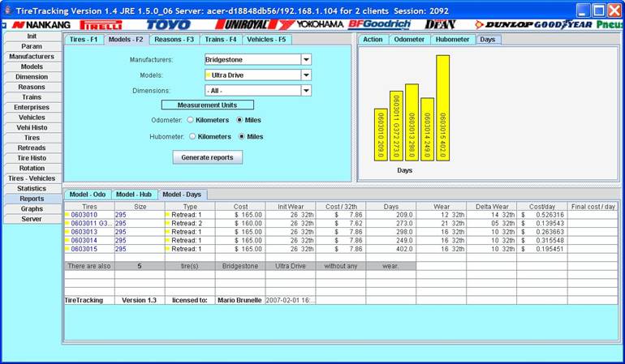Open the Model - Odo results tab
The image size is (625, 364).
point(88,195)
